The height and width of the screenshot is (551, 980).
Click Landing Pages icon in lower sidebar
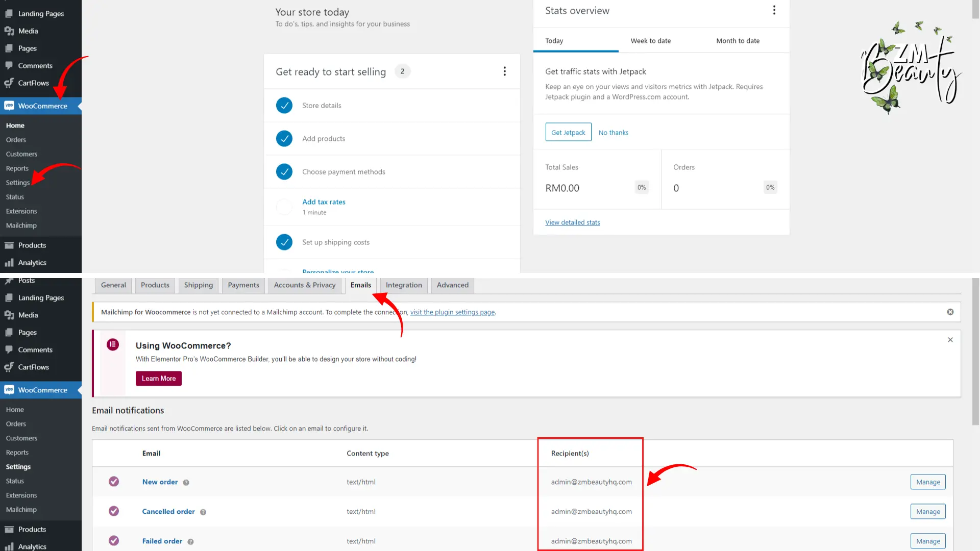point(9,298)
